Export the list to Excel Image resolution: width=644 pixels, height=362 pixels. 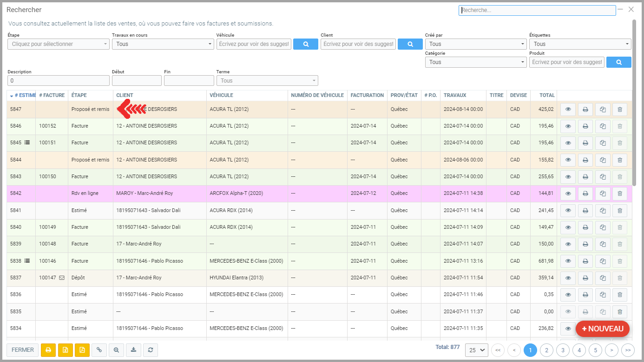(x=65, y=350)
